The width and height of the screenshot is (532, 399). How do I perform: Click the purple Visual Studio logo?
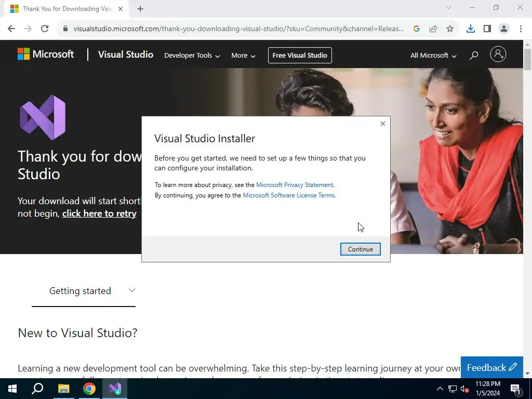coord(43,117)
